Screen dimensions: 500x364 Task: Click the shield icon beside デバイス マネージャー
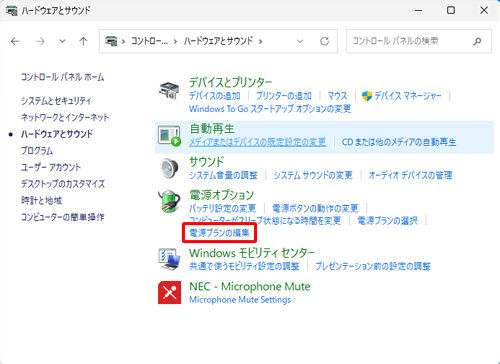[x=367, y=96]
